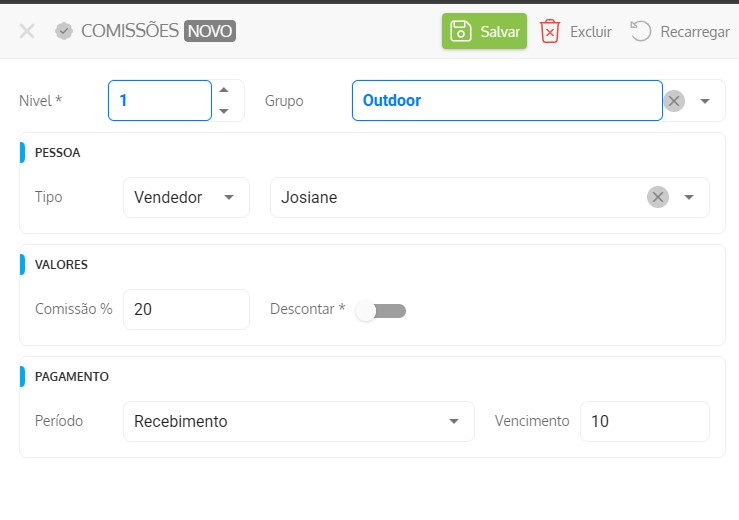739x520 pixels.
Task: Increase Nível with the up arrow
Action: [x=224, y=90]
